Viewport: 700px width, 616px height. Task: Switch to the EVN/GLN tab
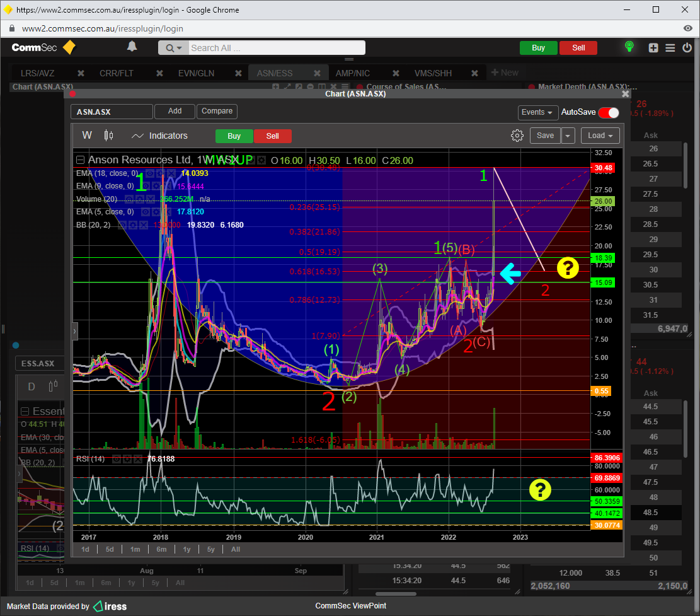click(196, 73)
